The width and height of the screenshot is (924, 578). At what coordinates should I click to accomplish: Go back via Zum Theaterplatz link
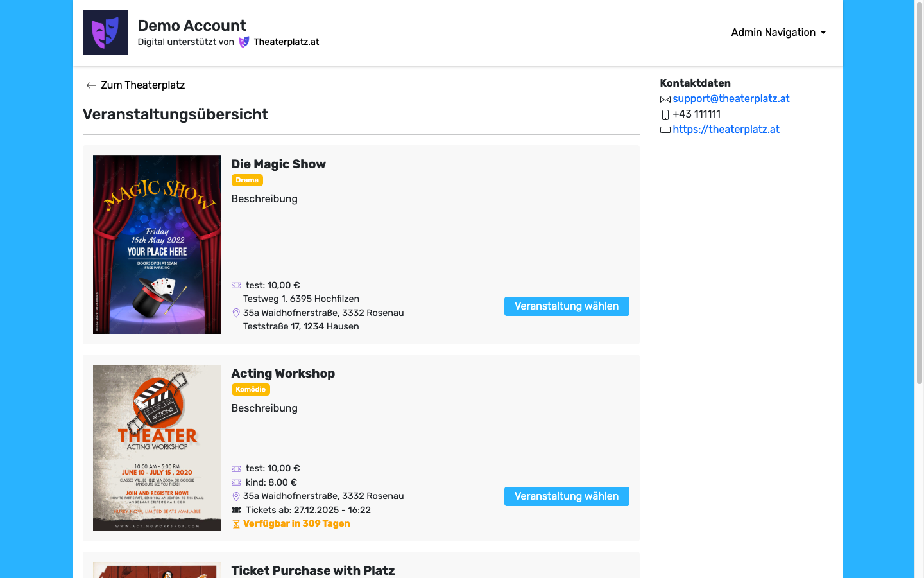(x=142, y=85)
